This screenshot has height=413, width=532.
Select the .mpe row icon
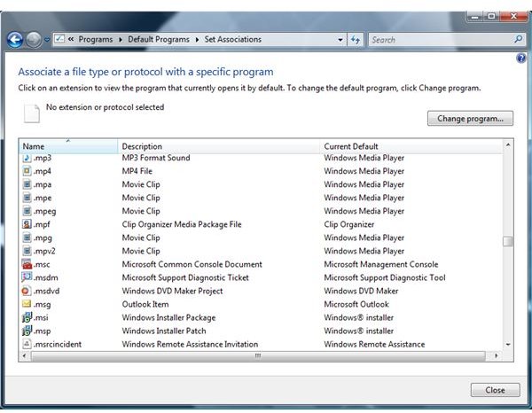click(27, 198)
